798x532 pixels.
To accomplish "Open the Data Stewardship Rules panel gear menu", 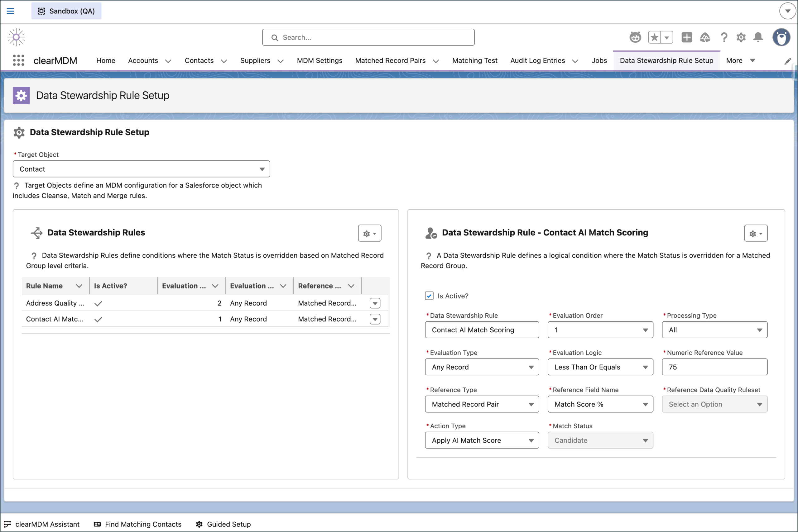I will point(369,233).
